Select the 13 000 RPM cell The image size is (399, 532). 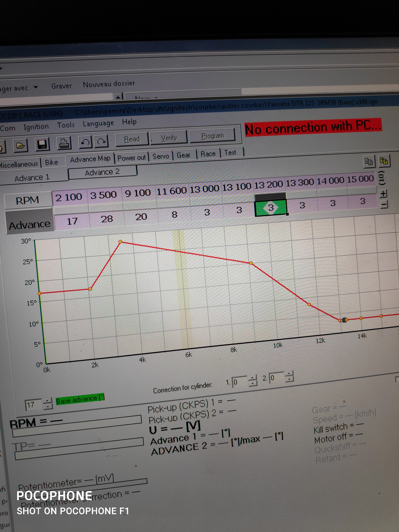[x=204, y=189]
